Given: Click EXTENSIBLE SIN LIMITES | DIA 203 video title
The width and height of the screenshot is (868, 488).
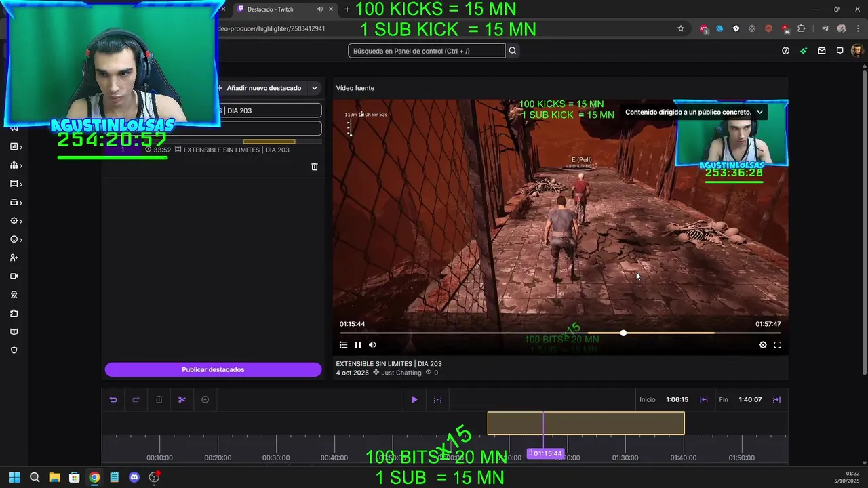Looking at the screenshot, I should (389, 364).
